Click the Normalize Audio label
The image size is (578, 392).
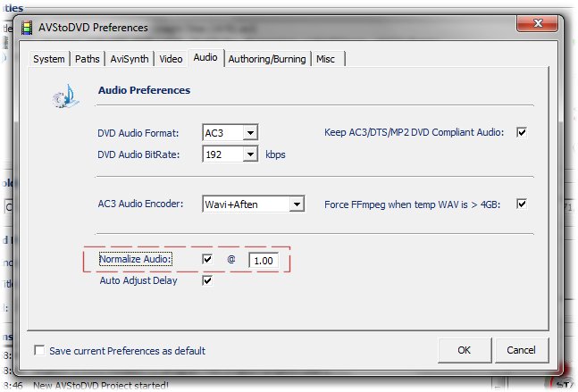coord(136,259)
